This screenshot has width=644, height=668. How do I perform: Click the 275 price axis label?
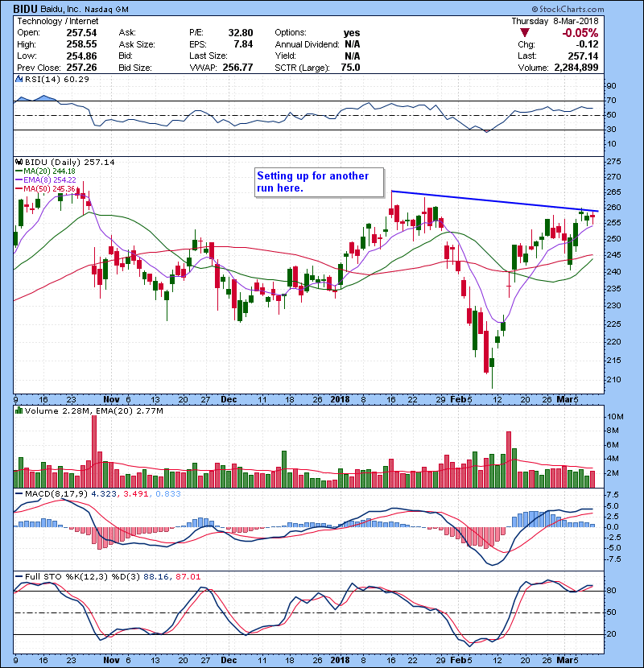[613, 162]
